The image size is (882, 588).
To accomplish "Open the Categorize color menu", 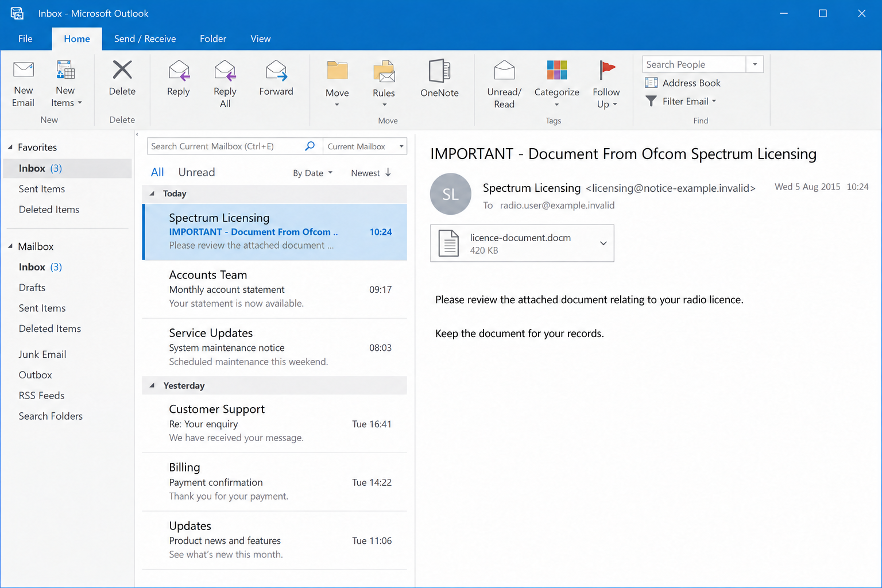I will pos(557,84).
